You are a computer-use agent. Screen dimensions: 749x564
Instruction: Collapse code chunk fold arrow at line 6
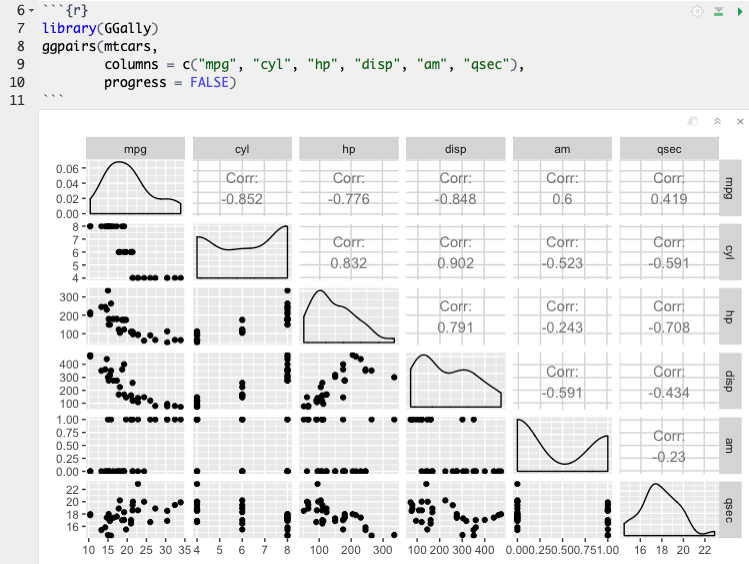(31, 11)
